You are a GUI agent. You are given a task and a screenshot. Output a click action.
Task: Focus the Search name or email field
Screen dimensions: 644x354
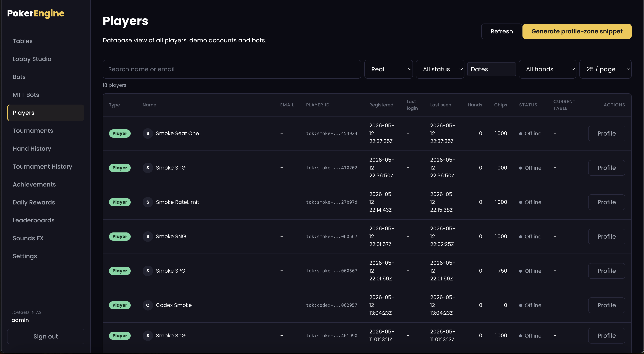tap(232, 69)
